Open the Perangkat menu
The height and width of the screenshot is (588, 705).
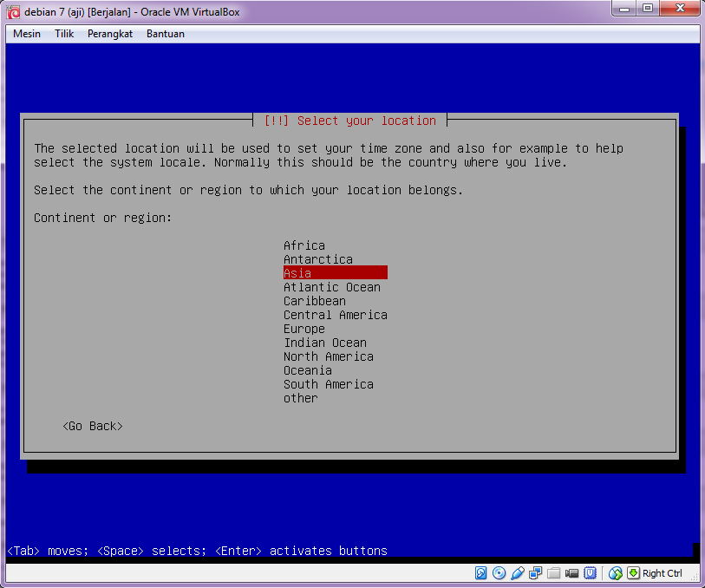(110, 34)
